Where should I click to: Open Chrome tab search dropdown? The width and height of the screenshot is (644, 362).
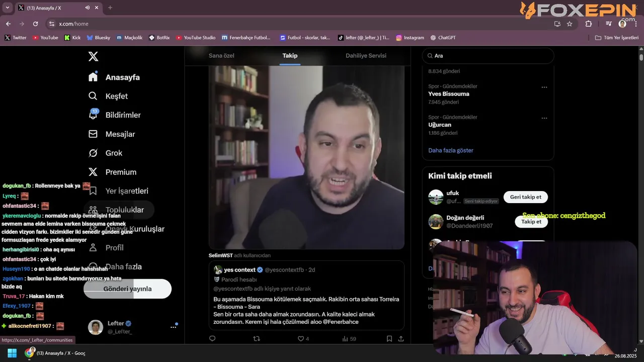[7, 8]
